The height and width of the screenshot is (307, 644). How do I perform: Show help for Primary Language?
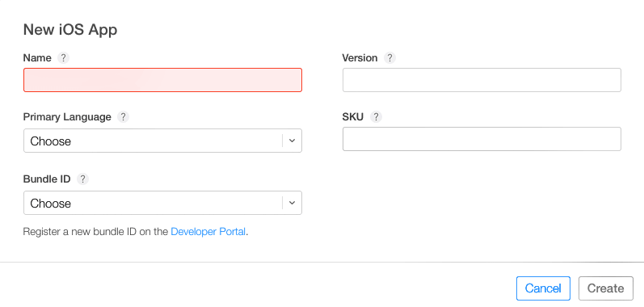click(123, 117)
